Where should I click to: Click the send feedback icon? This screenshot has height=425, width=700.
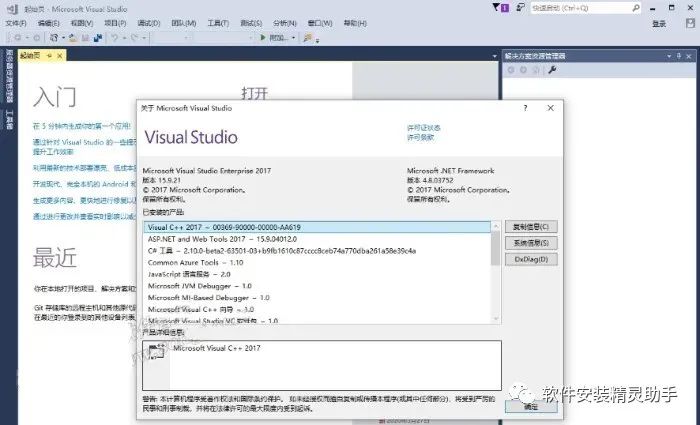(x=521, y=8)
